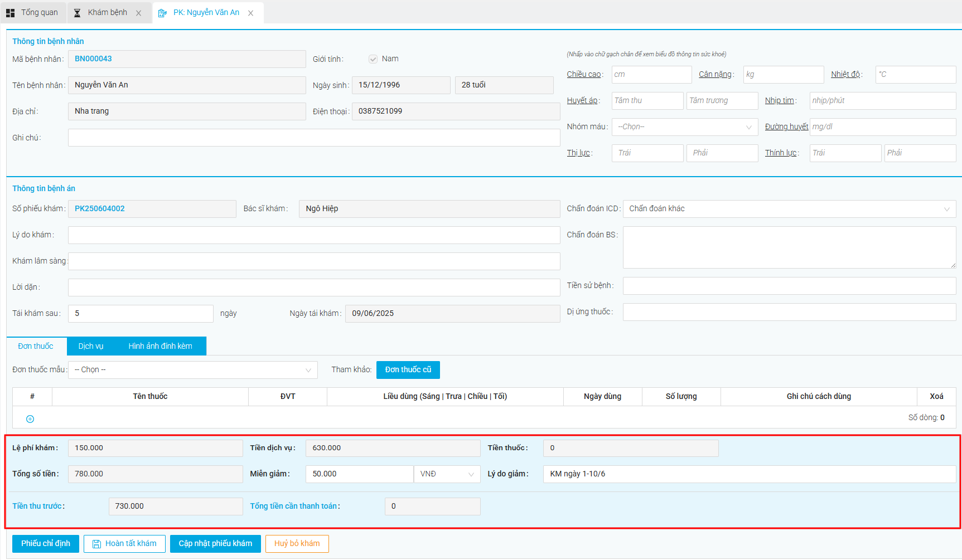Viewport: 962px width, 560px height.
Task: Click the clipboard icon on PK: Nguyễn Văn An tab
Action: tap(162, 13)
